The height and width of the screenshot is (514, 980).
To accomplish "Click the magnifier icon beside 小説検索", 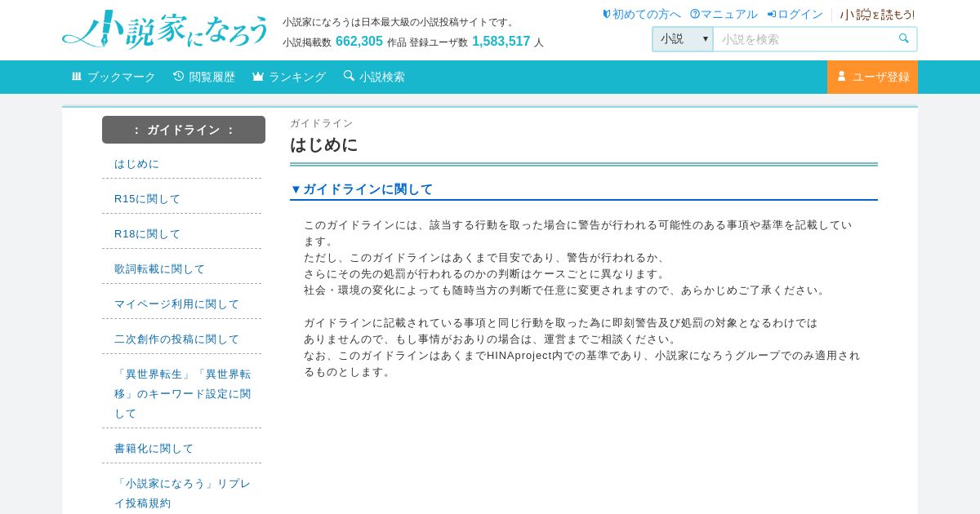I will coord(349,76).
